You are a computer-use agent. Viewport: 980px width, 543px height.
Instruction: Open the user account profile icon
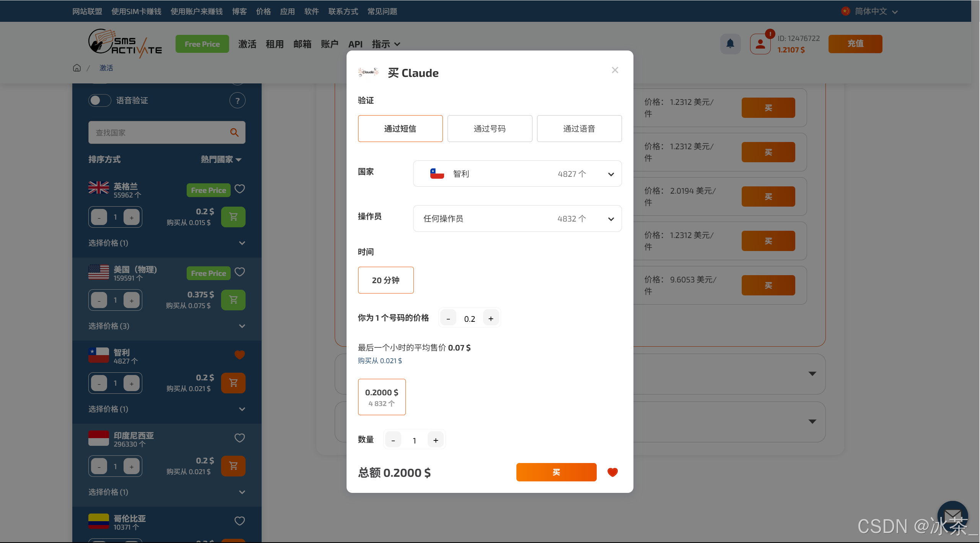[760, 44]
